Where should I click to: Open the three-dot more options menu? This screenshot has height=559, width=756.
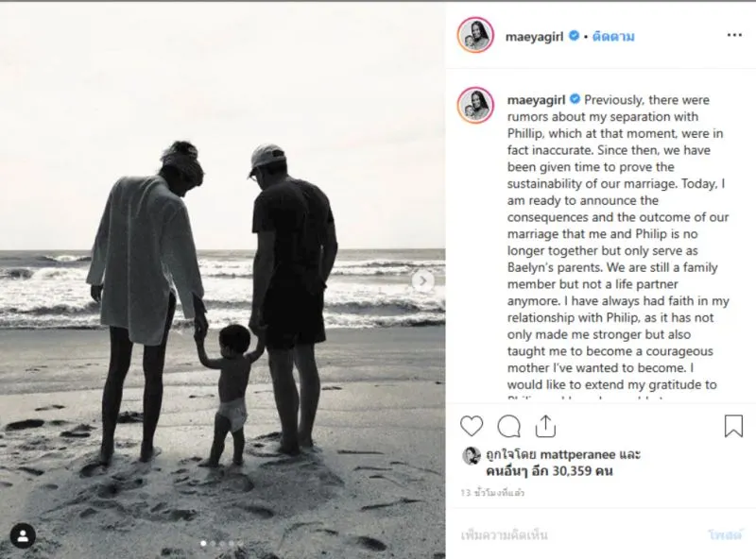pos(734,35)
